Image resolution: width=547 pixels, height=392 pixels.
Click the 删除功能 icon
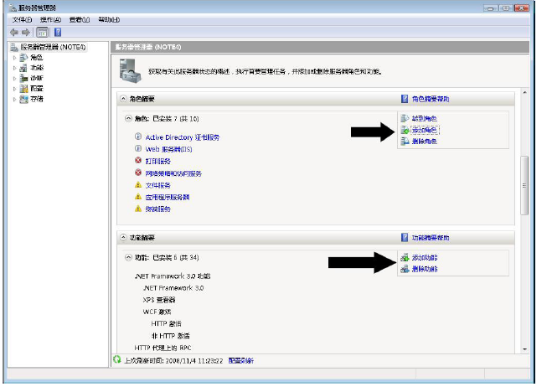[405, 269]
